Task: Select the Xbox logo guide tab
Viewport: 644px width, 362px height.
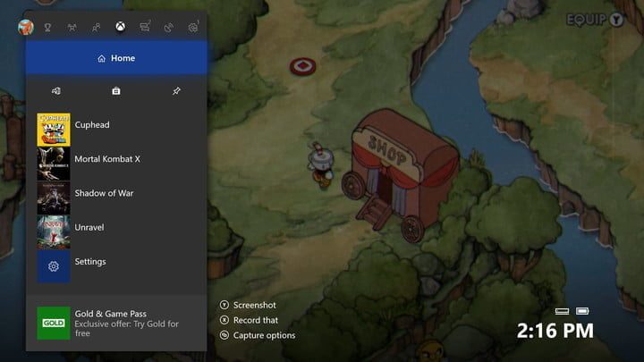Action: click(119, 27)
